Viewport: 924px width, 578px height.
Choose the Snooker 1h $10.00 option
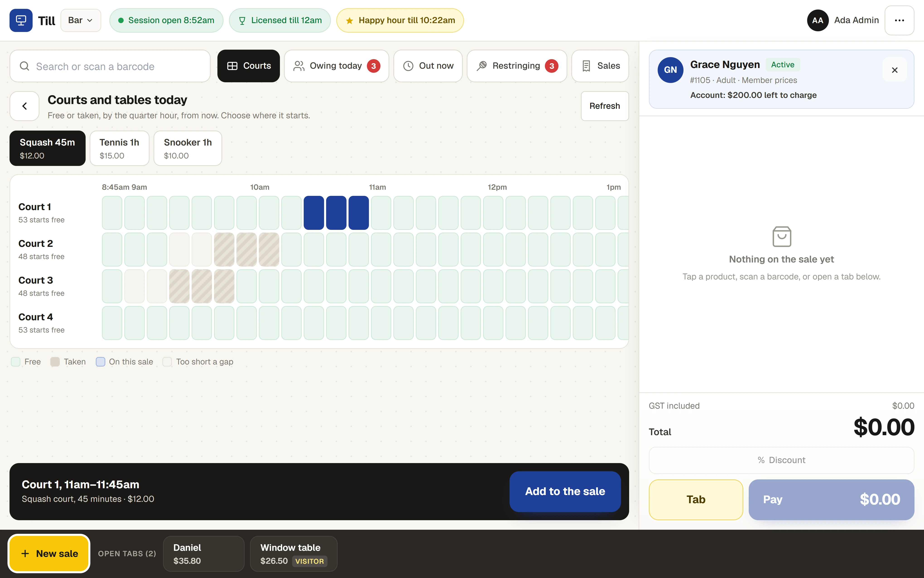[x=188, y=148]
